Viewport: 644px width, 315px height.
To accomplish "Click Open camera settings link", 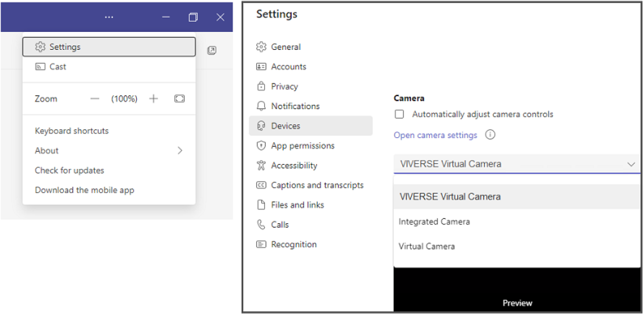I will point(435,135).
